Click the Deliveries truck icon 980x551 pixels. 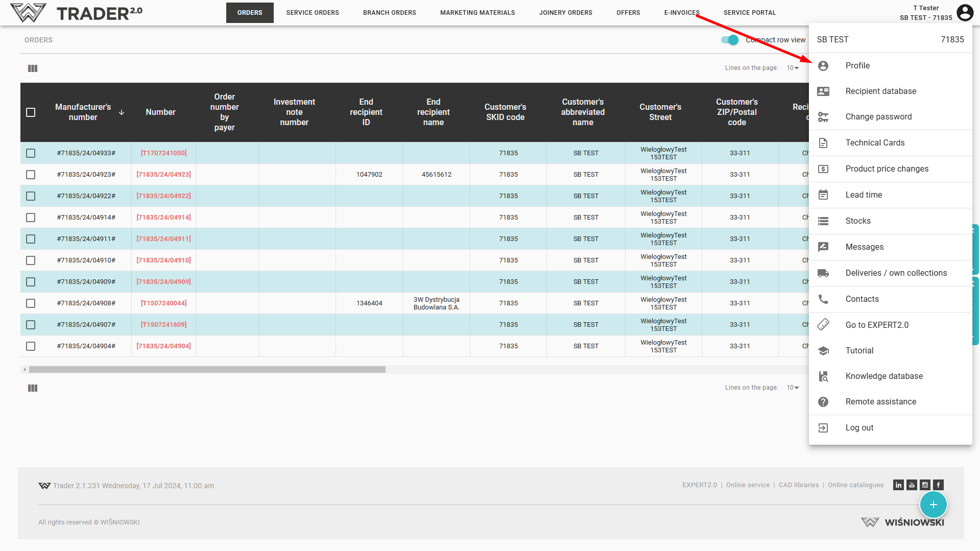(823, 273)
